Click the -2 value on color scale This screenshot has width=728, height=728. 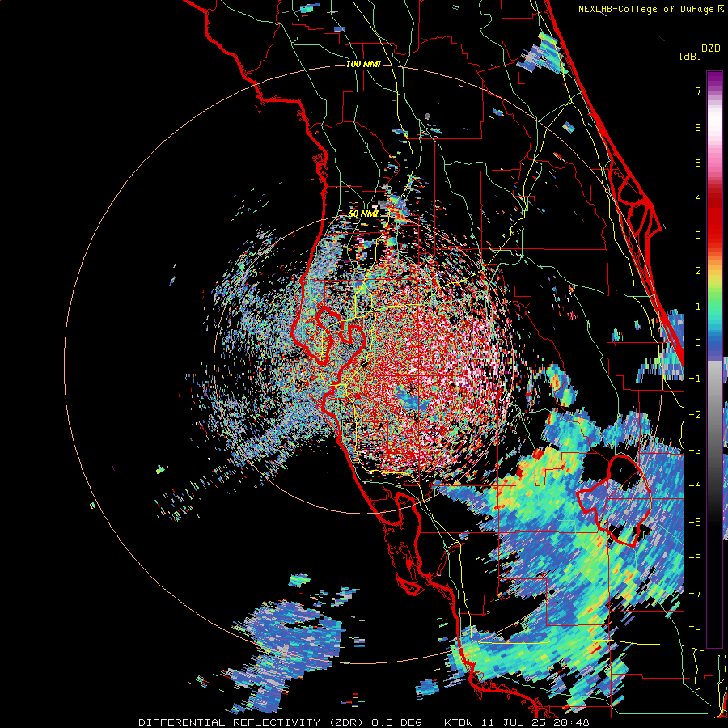pos(695,415)
